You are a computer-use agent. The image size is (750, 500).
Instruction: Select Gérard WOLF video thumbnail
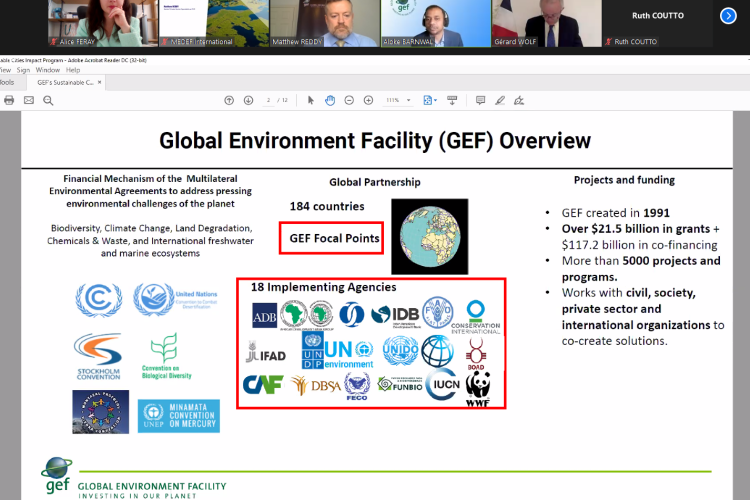[547, 23]
